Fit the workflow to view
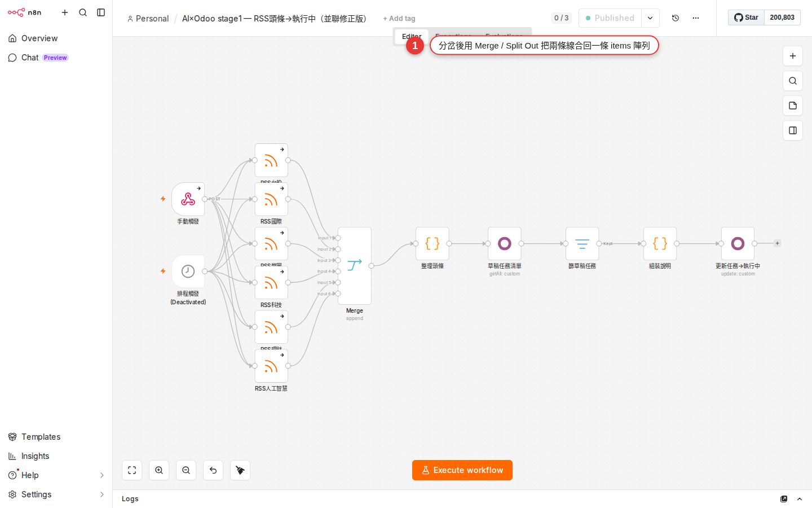 (132, 470)
